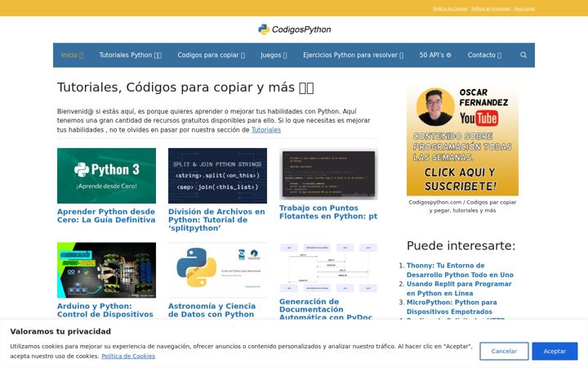Open the sequence diagram thumbnail
Viewport: 588px width, 368px height.
[x=328, y=267]
